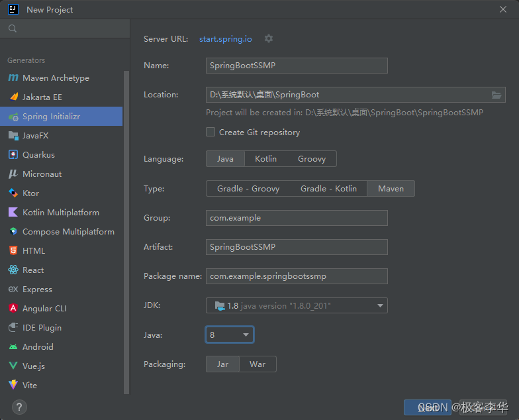Click the Maven Archetype generator icon

tap(13, 78)
